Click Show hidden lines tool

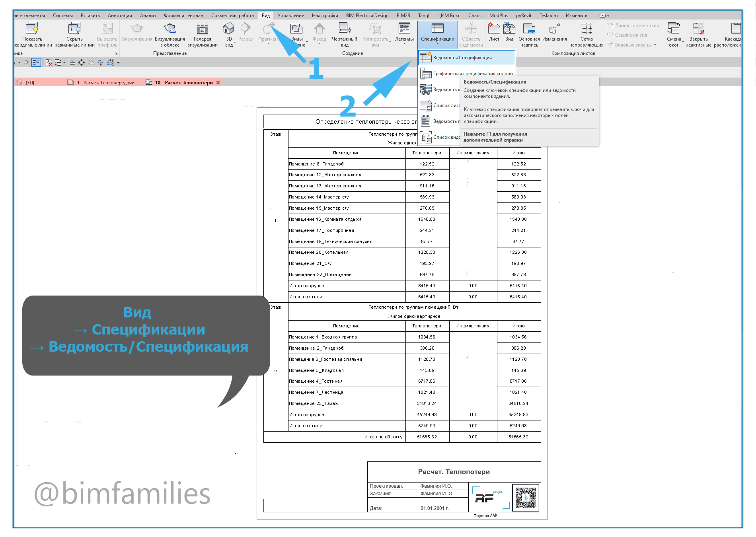(32, 35)
